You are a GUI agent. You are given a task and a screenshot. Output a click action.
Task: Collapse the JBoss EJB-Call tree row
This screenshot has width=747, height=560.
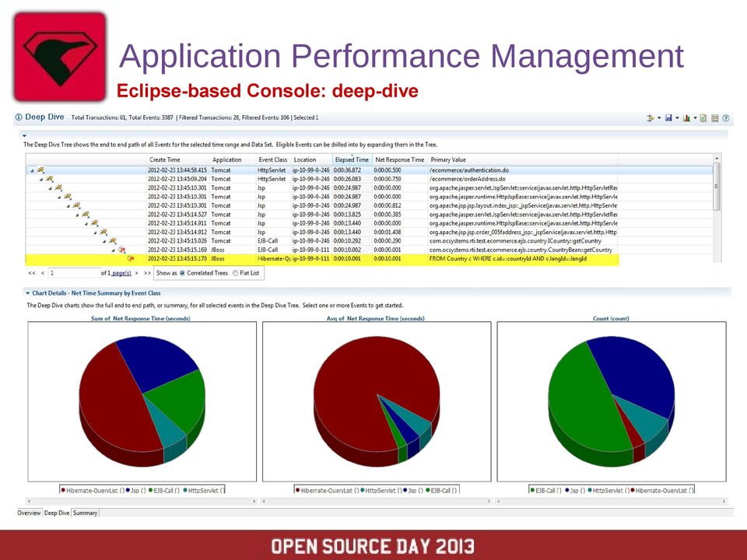click(x=114, y=250)
